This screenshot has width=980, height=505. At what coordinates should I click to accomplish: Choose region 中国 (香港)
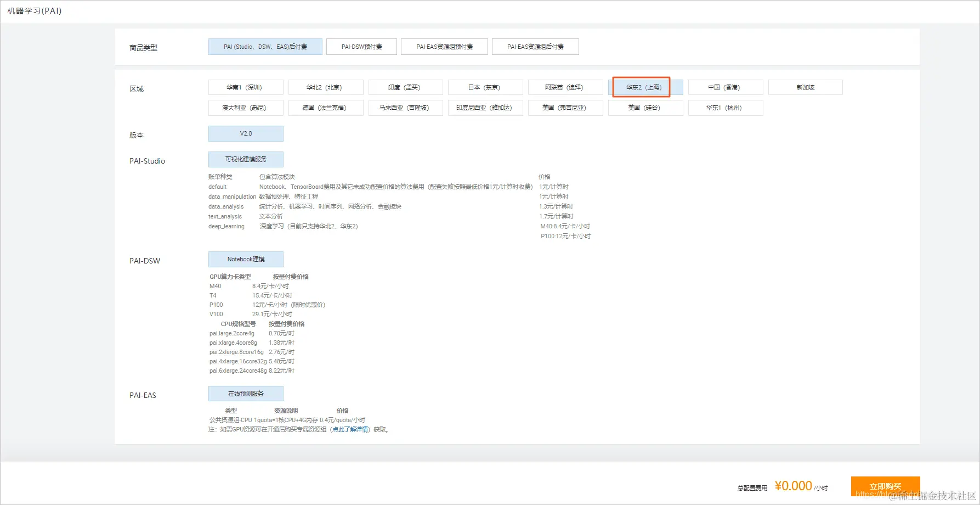point(726,87)
